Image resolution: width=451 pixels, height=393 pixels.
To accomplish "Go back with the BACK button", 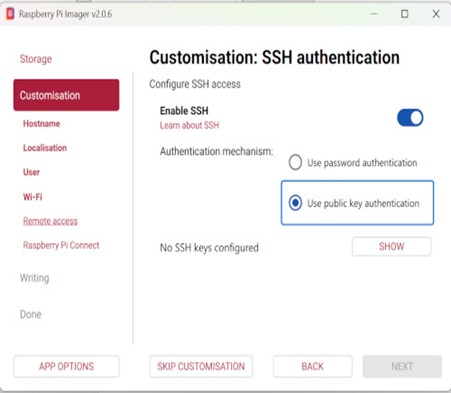I will click(x=312, y=366).
